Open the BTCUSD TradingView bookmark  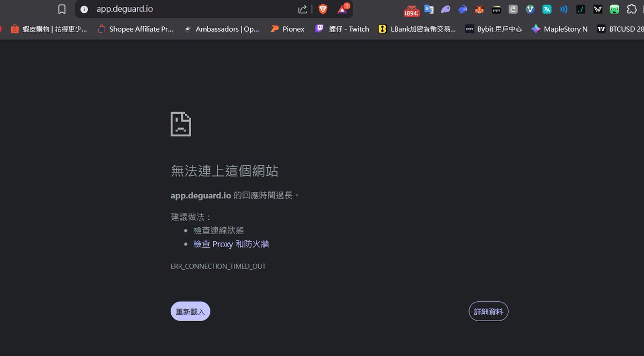620,29
